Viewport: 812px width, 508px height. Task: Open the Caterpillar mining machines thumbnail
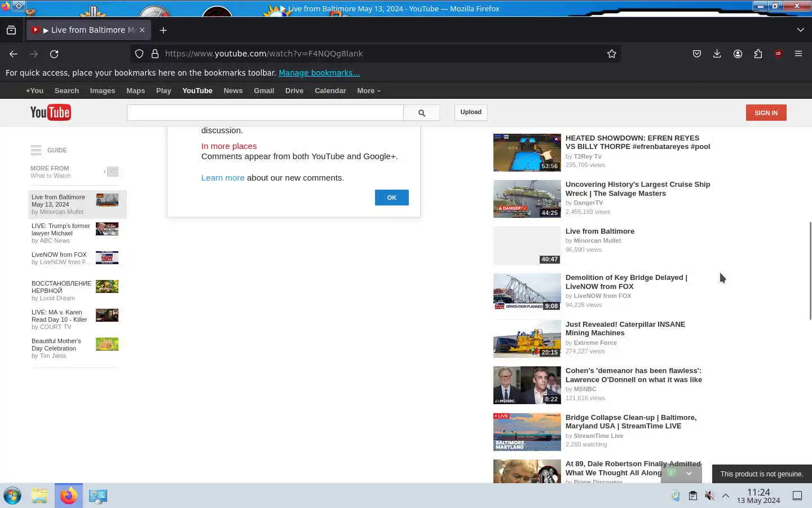pyautogui.click(x=527, y=339)
